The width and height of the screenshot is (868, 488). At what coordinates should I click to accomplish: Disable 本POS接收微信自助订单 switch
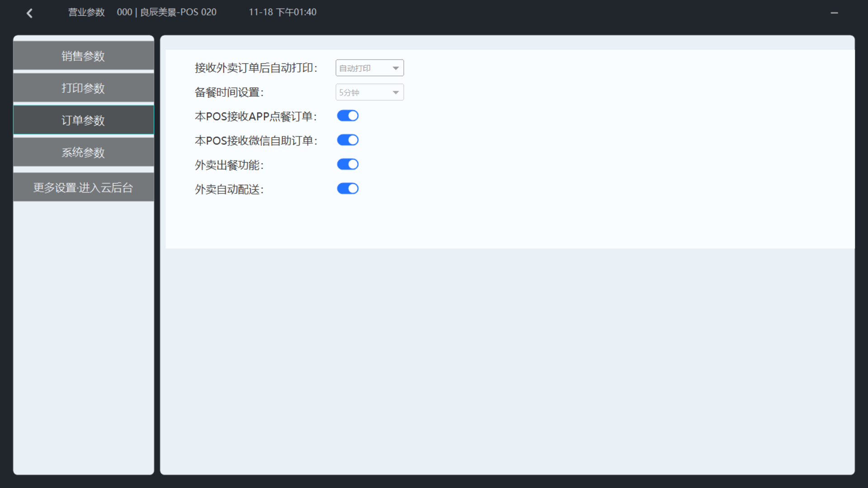(348, 140)
